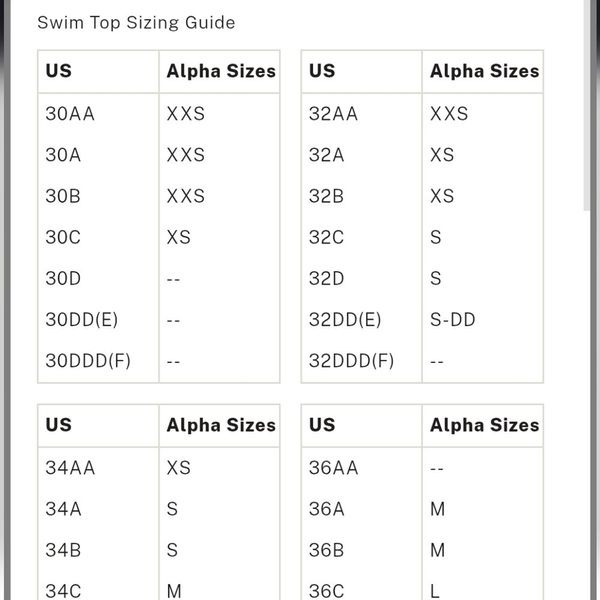The height and width of the screenshot is (600, 600).
Task: Click the Alpha Sizes header above 32AA row
Action: [x=484, y=71]
